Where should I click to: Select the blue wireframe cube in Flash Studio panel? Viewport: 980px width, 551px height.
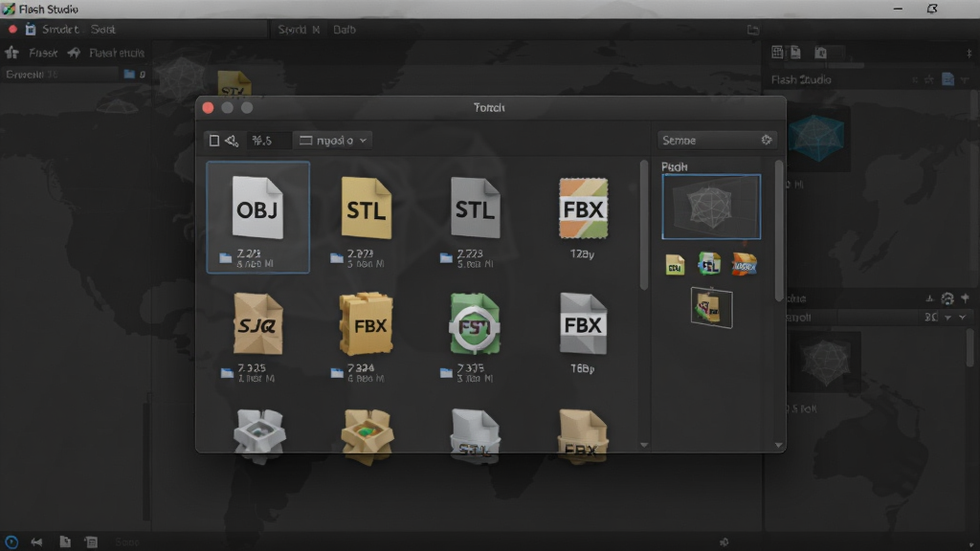click(816, 137)
